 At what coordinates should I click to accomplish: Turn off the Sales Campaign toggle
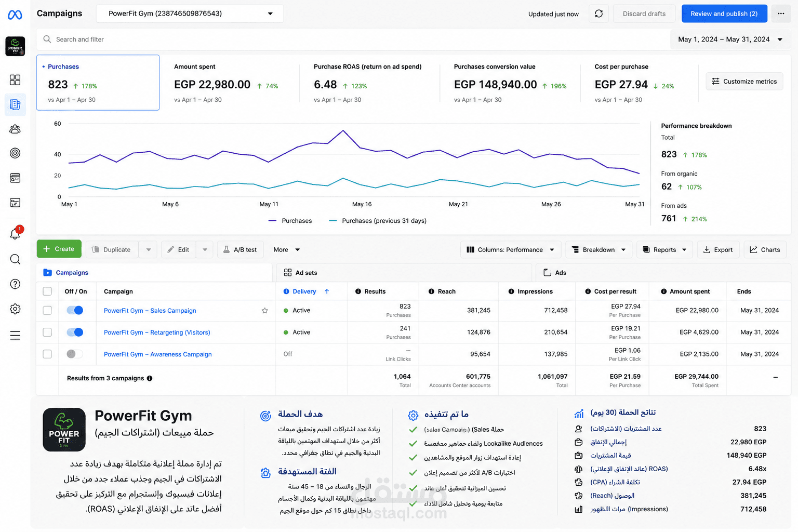pos(75,310)
